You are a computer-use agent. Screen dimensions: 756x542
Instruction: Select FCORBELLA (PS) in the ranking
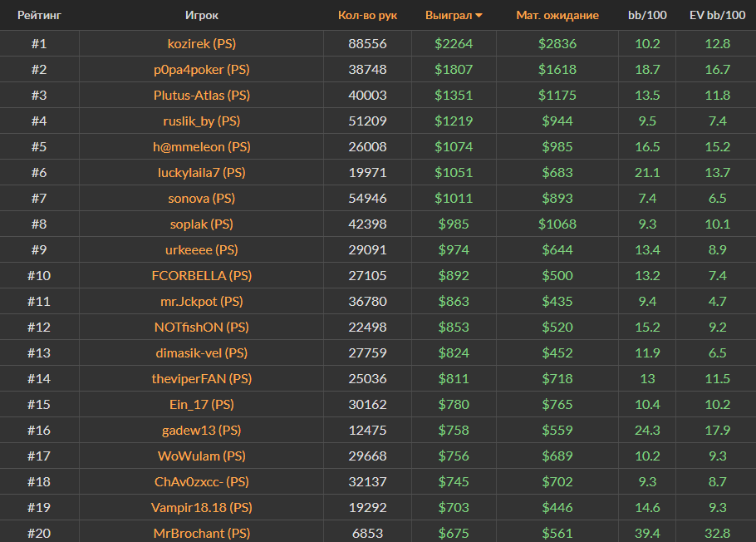(201, 275)
